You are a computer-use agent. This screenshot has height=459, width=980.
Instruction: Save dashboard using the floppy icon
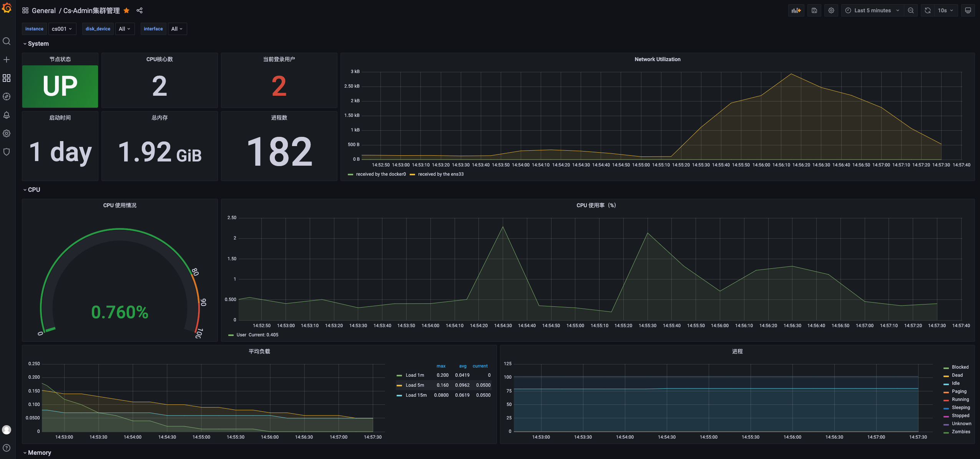tap(814, 11)
